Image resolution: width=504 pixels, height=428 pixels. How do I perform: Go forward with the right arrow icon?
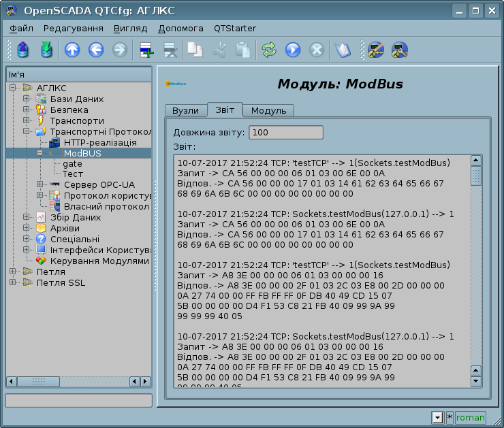pos(120,50)
